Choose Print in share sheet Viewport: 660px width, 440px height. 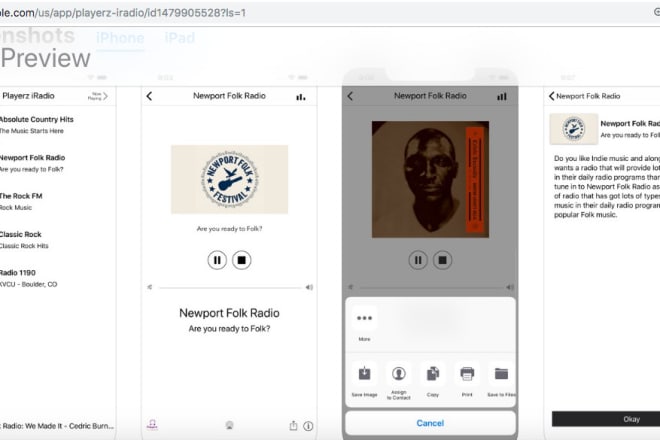tap(467, 379)
